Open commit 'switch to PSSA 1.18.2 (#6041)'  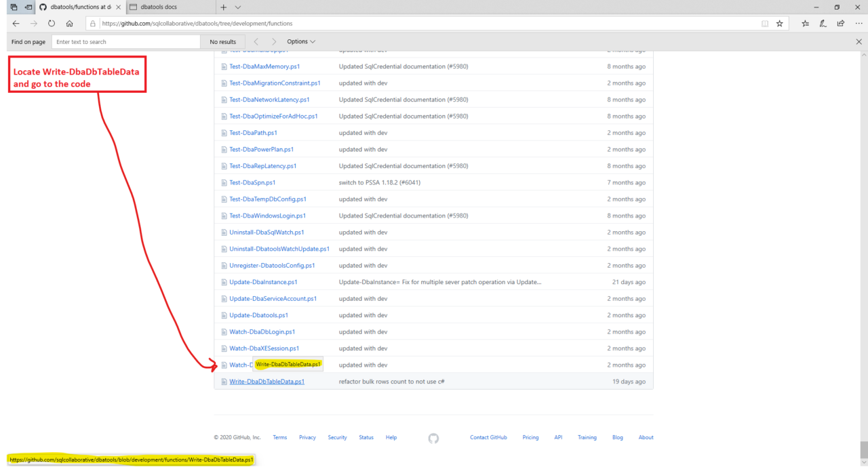click(381, 183)
